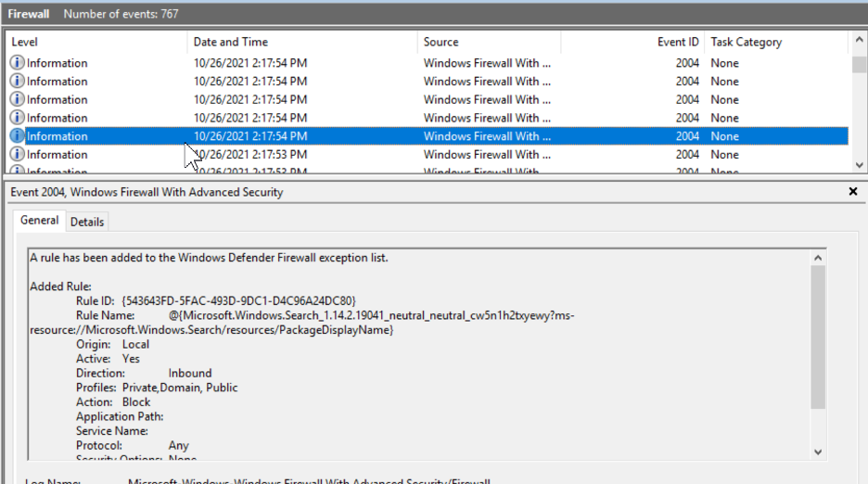868x484 pixels.
Task: Click the event list scroll down arrow
Action: pos(859,165)
